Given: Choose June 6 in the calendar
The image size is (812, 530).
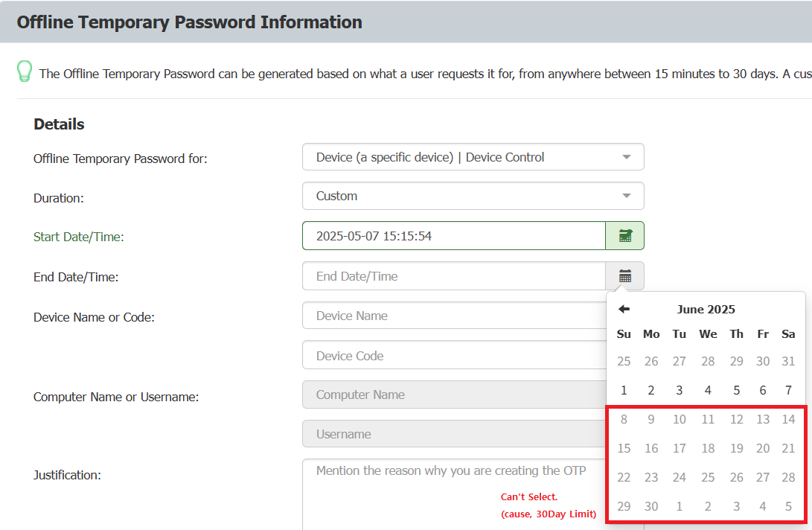Looking at the screenshot, I should [x=763, y=390].
